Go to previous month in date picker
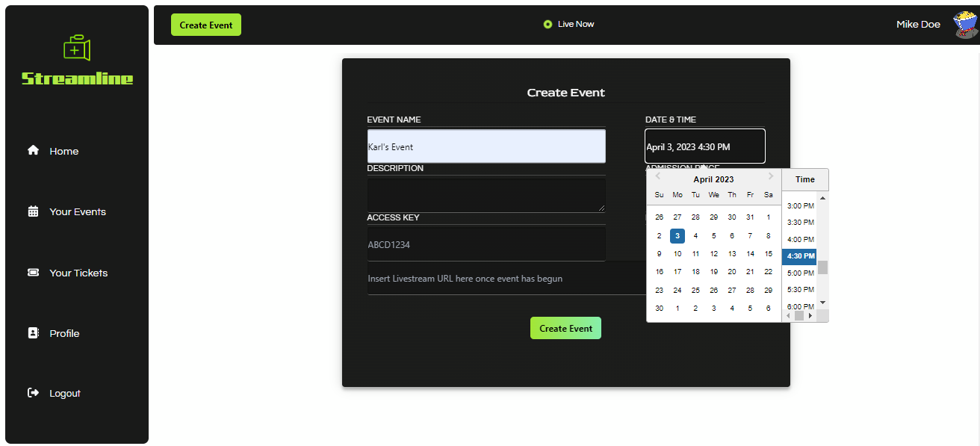980x446 pixels. 657,177
